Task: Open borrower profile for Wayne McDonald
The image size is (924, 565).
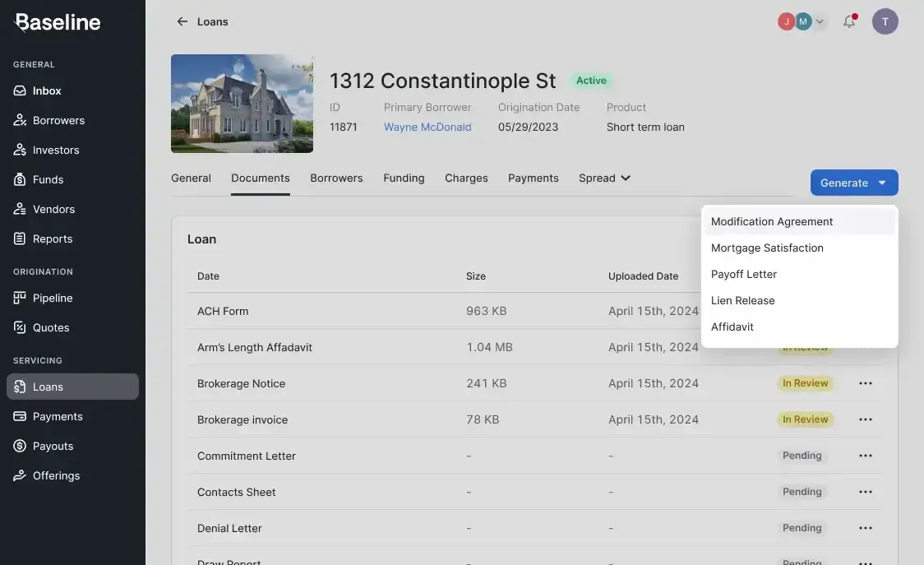Action: pyautogui.click(x=427, y=127)
